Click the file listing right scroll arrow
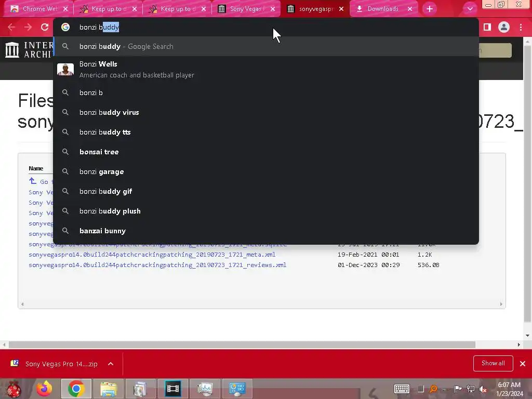This screenshot has height=399, width=532. [x=501, y=304]
